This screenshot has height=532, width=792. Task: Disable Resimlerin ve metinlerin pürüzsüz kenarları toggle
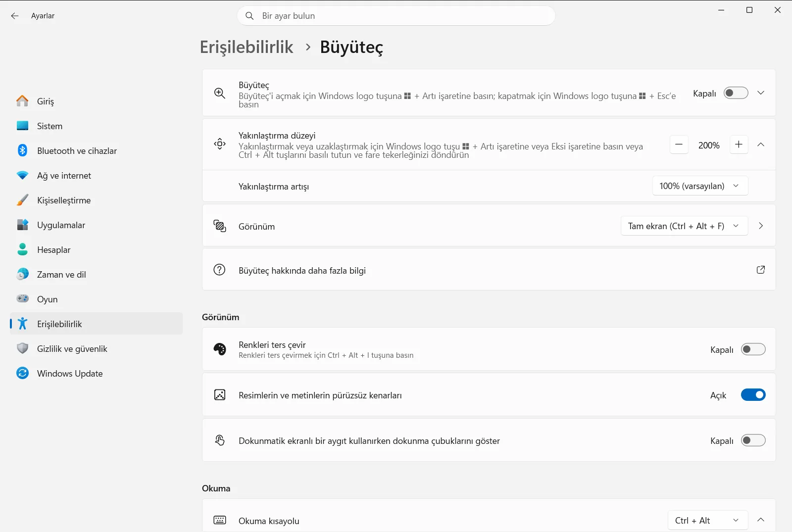pos(753,395)
